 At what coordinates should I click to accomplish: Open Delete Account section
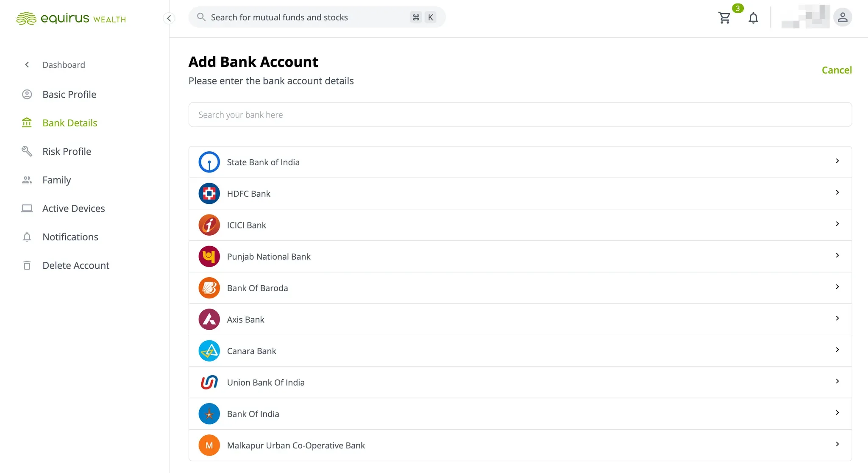pyautogui.click(x=76, y=265)
